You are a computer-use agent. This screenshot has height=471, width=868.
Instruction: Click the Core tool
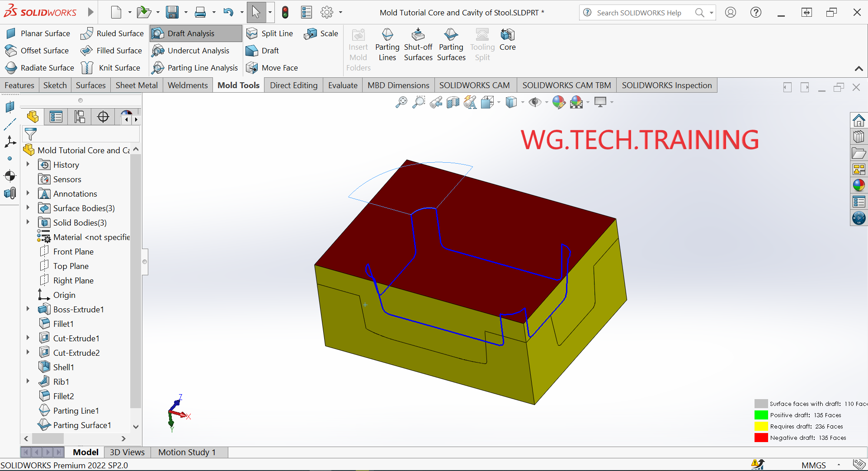[x=507, y=40]
